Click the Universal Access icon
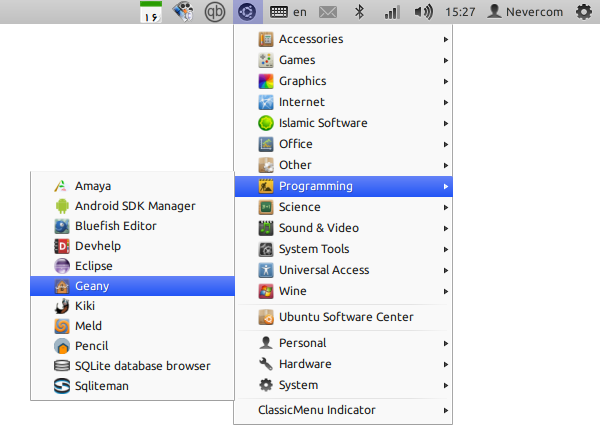 [266, 270]
